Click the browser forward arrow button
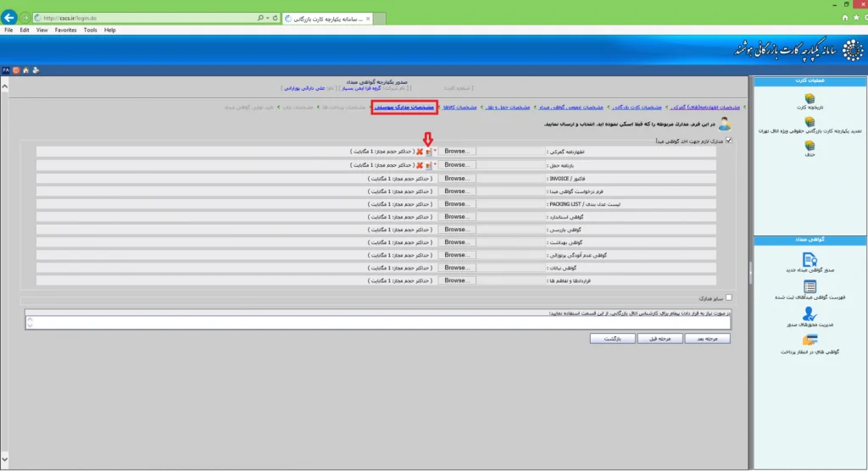 tap(25, 19)
